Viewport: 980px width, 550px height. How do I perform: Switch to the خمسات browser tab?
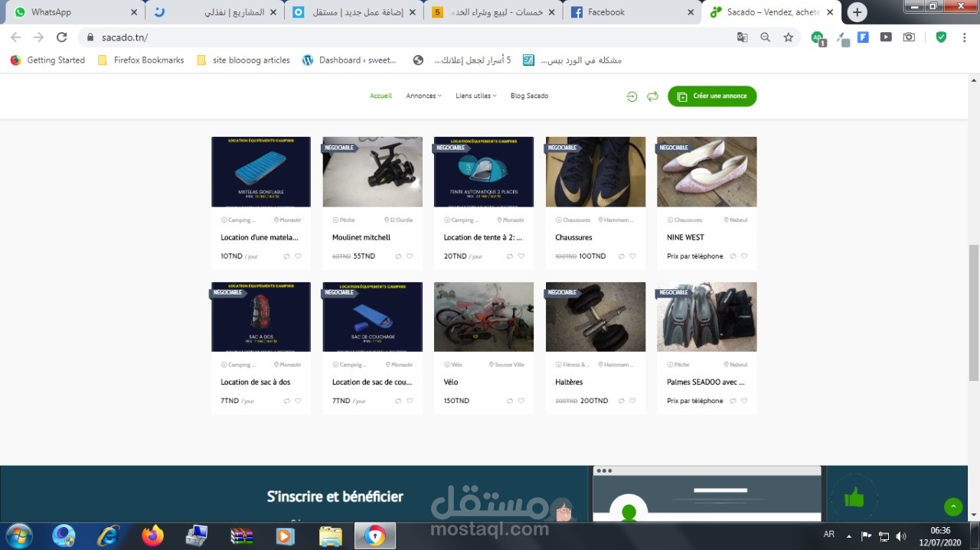[x=493, y=12]
